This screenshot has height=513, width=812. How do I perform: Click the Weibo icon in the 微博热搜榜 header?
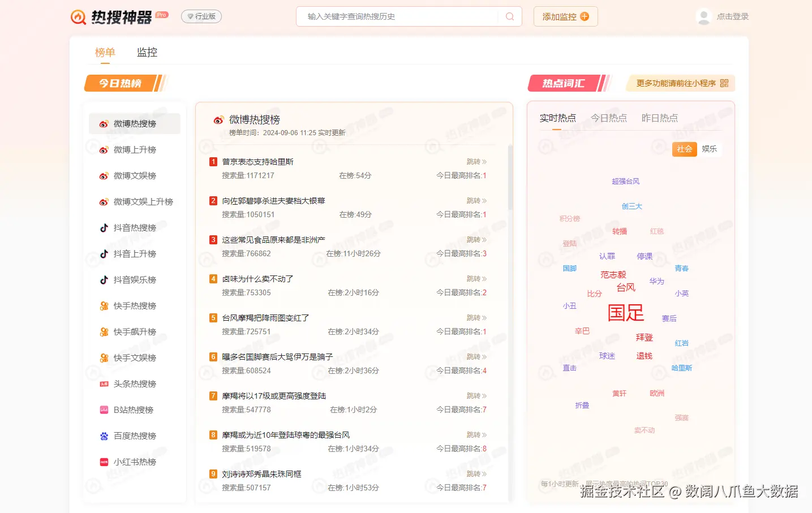click(218, 120)
